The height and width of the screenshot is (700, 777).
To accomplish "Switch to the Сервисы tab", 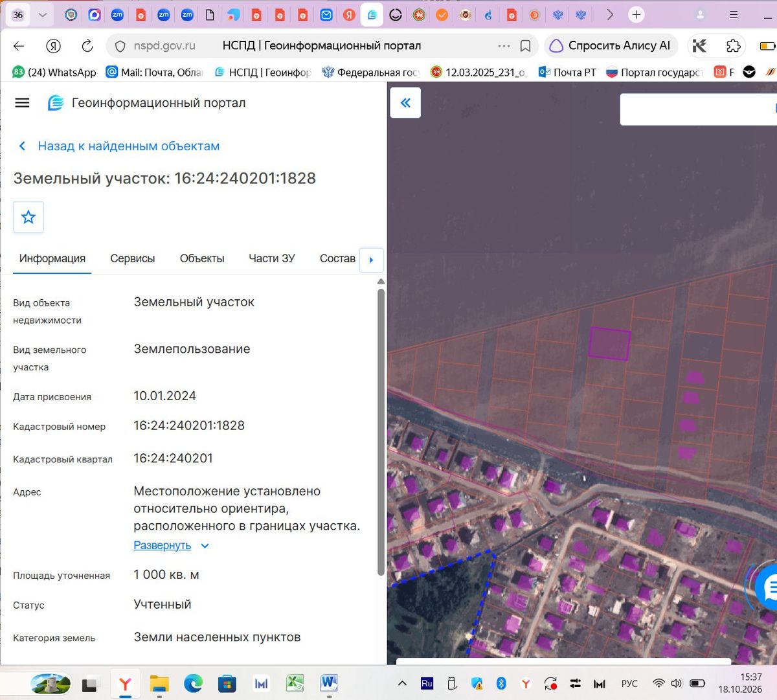I will coord(133,258).
